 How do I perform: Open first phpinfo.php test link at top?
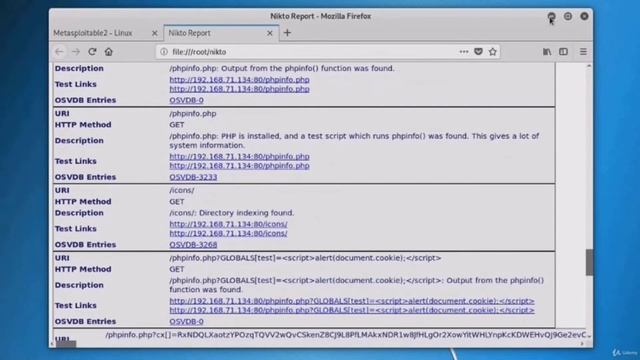coord(239,80)
